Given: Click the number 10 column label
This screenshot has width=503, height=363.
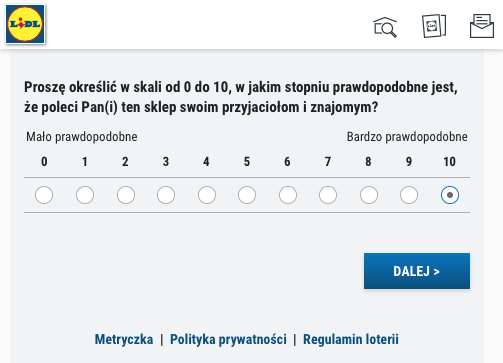Looking at the screenshot, I should [449, 162].
